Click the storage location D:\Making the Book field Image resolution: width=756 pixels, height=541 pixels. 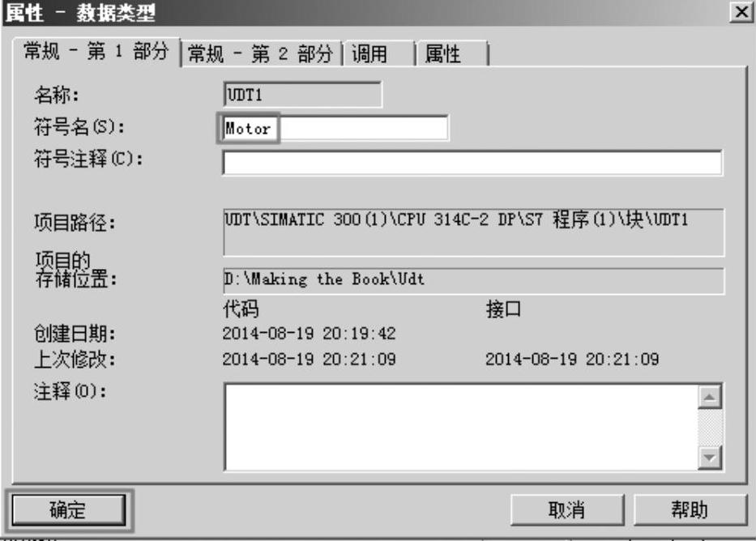pyautogui.click(x=473, y=281)
